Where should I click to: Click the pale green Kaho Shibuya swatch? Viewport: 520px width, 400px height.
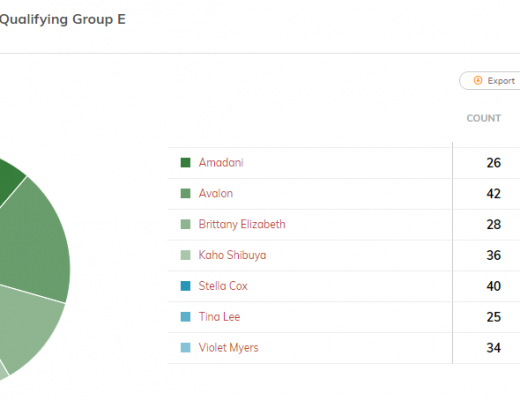185,255
